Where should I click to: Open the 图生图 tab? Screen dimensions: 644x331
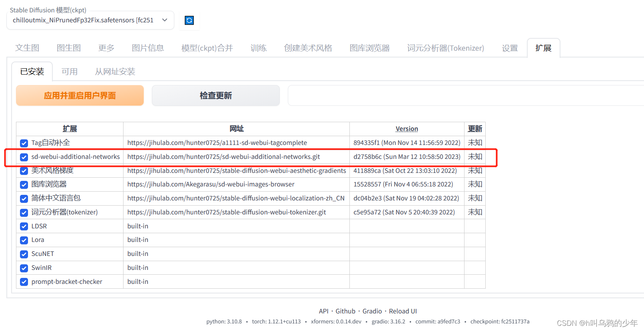click(69, 48)
